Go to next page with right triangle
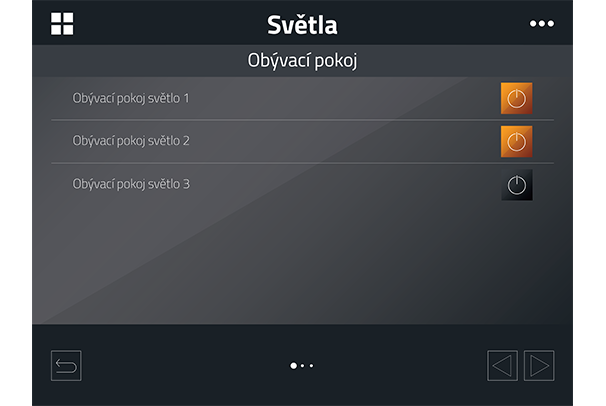 click(539, 366)
